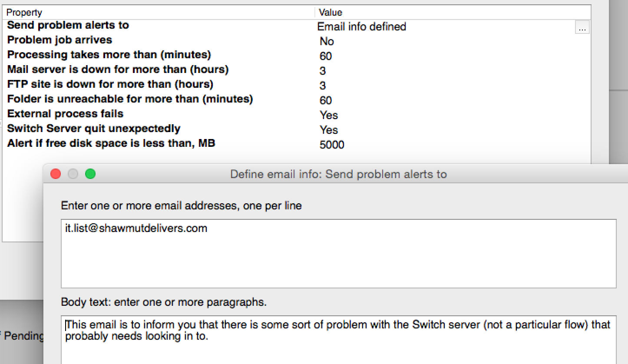Click the it.list@shawmutdelivers.com address line
The width and height of the screenshot is (628, 364).
pyautogui.click(x=136, y=228)
